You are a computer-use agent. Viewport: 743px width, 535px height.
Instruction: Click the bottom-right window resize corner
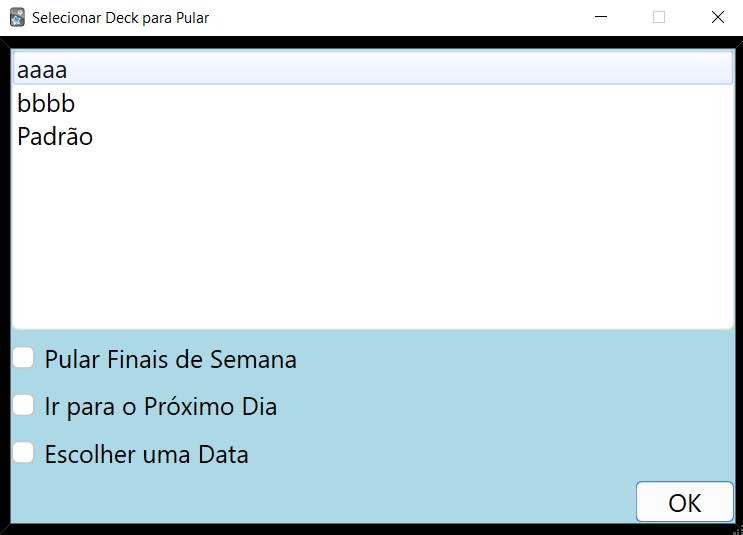(738, 530)
